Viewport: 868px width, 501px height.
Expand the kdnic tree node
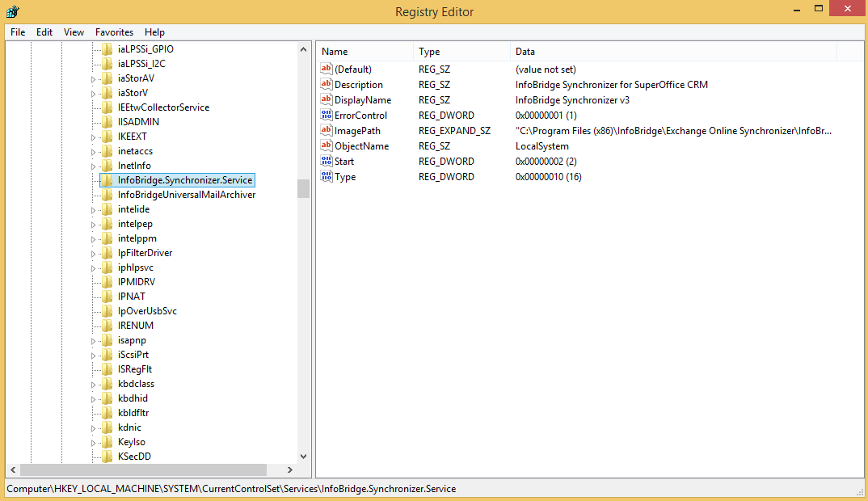pyautogui.click(x=93, y=428)
